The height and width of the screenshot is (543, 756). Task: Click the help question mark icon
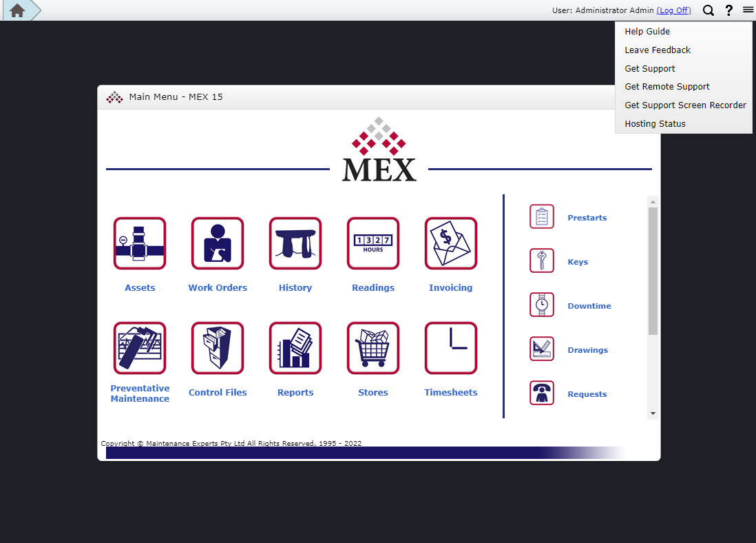tap(729, 10)
